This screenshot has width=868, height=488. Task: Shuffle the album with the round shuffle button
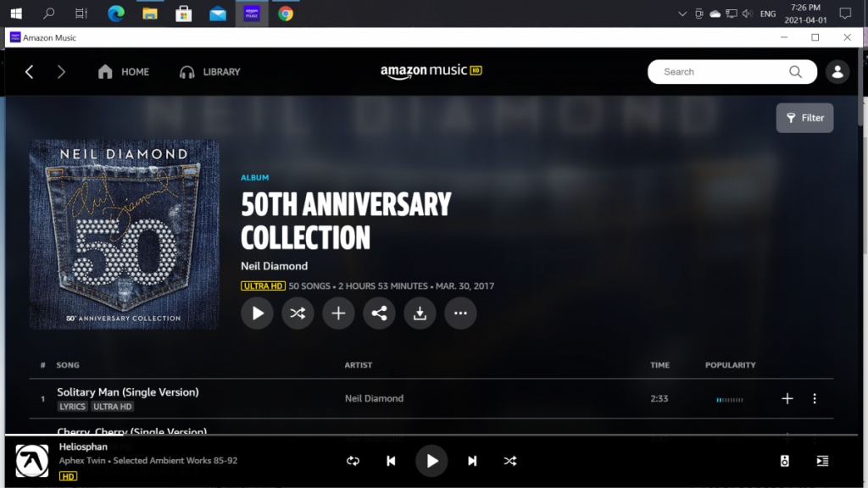tap(298, 313)
